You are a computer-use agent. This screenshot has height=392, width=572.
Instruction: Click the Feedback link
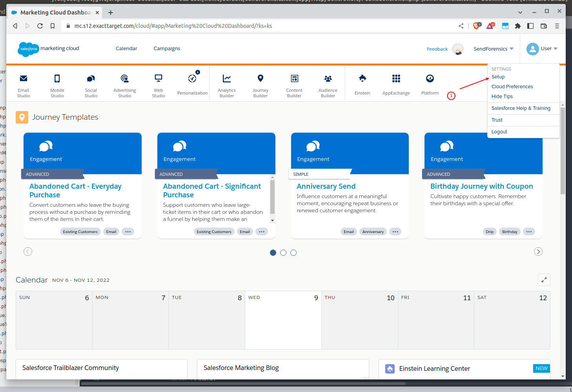pos(437,49)
